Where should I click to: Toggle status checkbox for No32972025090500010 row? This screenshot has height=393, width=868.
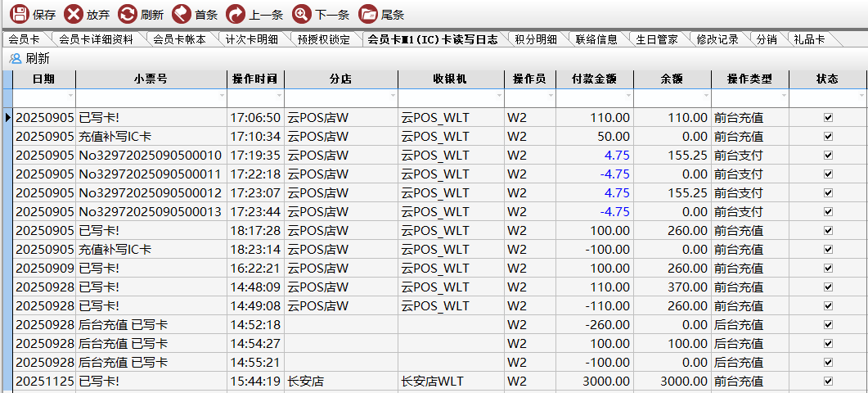[828, 156]
